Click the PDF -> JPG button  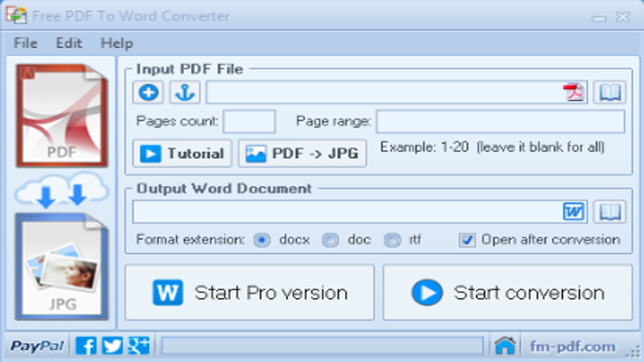(302, 153)
